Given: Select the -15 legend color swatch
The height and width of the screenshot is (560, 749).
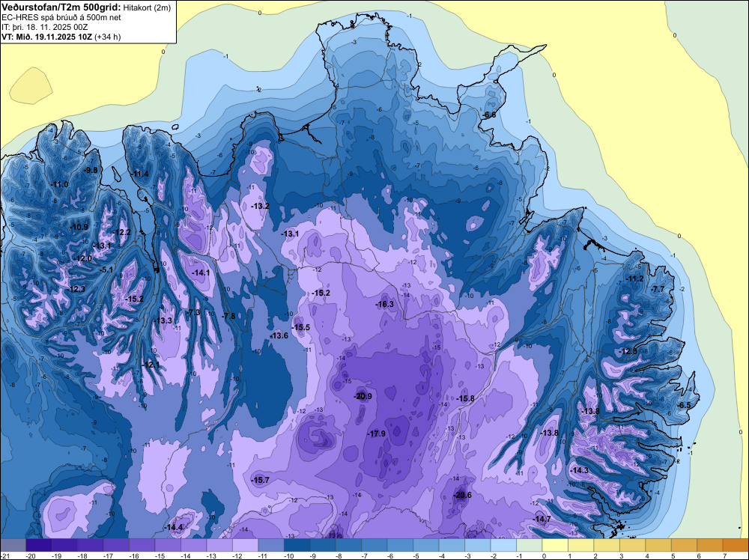Looking at the screenshot, I should [168, 545].
